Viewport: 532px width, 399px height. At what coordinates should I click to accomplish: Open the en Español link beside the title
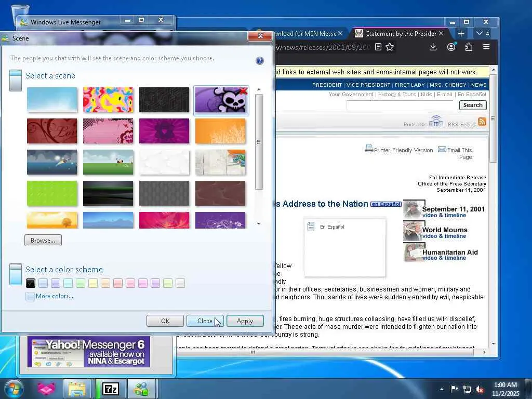[x=386, y=204]
